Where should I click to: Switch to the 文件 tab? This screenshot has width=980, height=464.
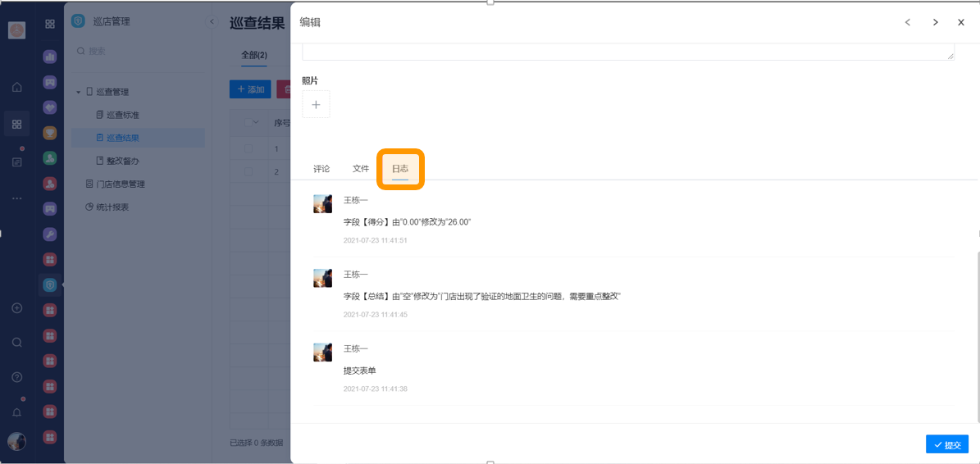click(361, 169)
